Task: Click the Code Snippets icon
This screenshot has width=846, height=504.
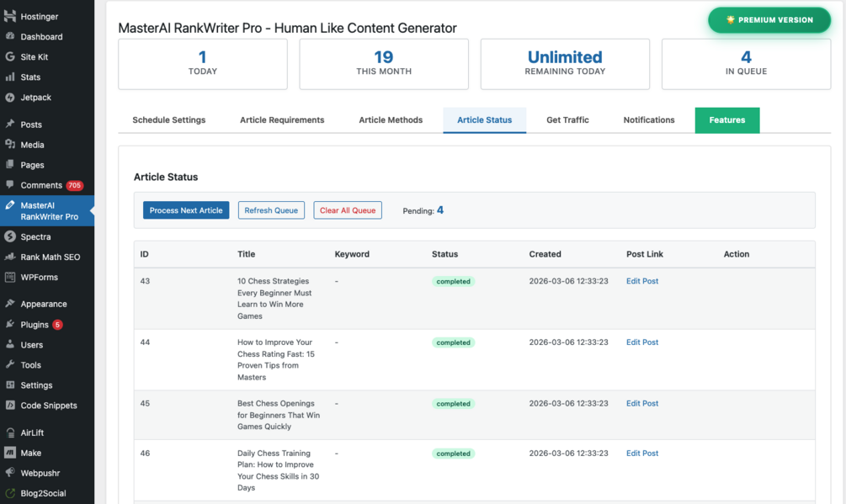Action: click(x=10, y=406)
